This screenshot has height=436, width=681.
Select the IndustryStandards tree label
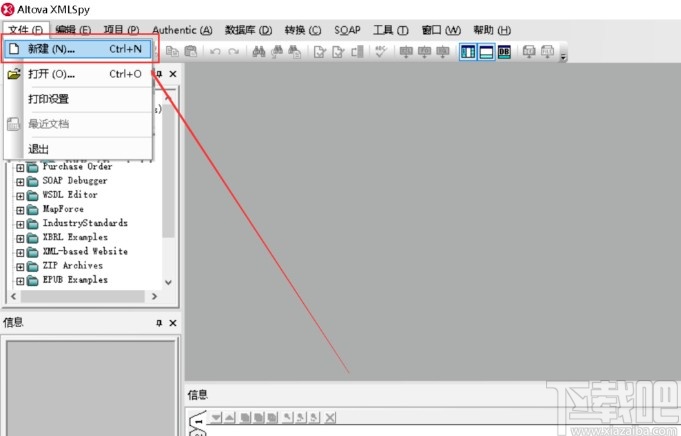point(85,223)
